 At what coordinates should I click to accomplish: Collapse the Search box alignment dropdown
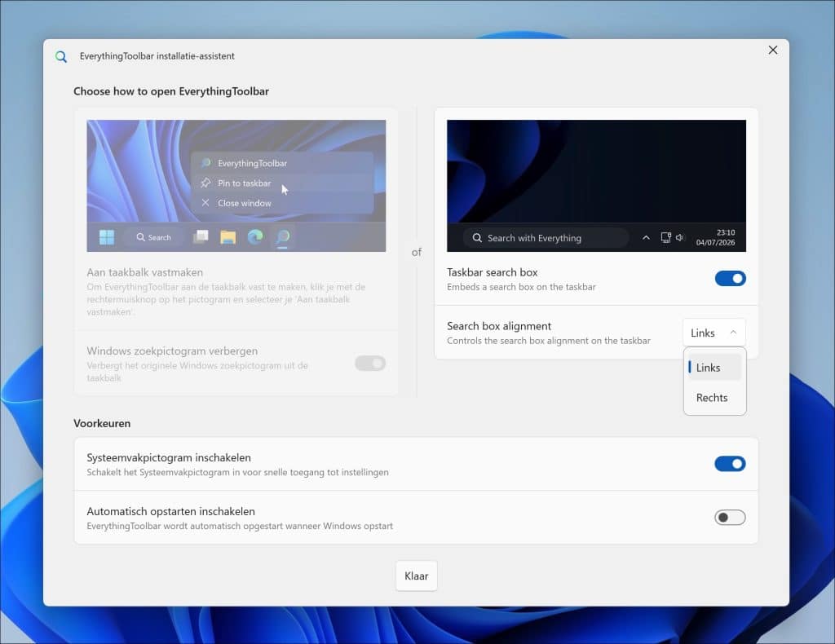(714, 333)
